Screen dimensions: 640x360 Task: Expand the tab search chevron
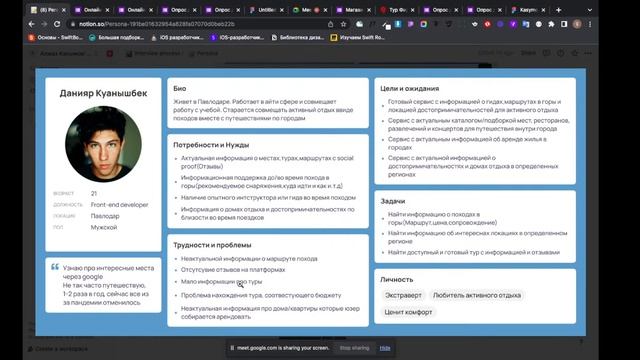click(x=589, y=10)
